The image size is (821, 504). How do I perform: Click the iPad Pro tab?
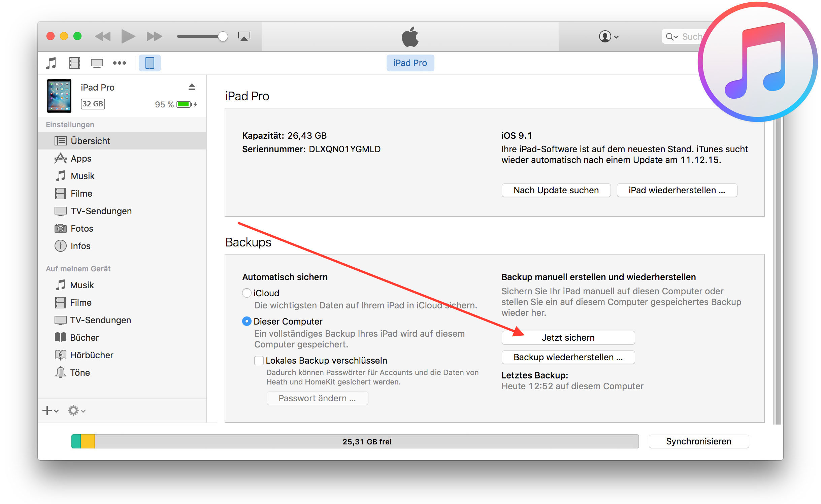pos(410,63)
